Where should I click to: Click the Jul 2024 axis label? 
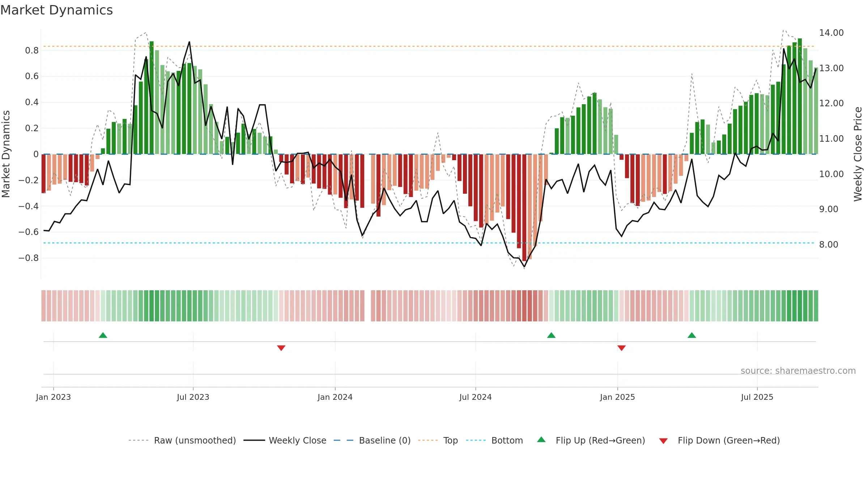[x=475, y=397]
